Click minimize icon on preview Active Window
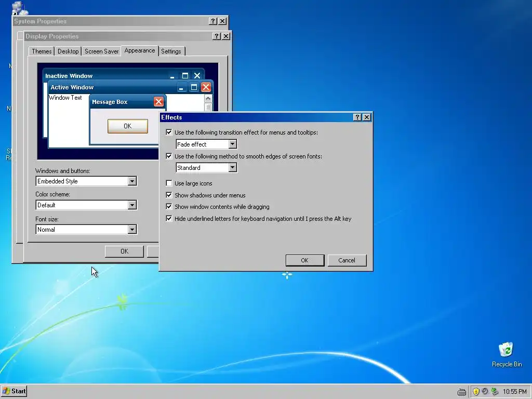Image resolution: width=532 pixels, height=399 pixels. [181, 87]
